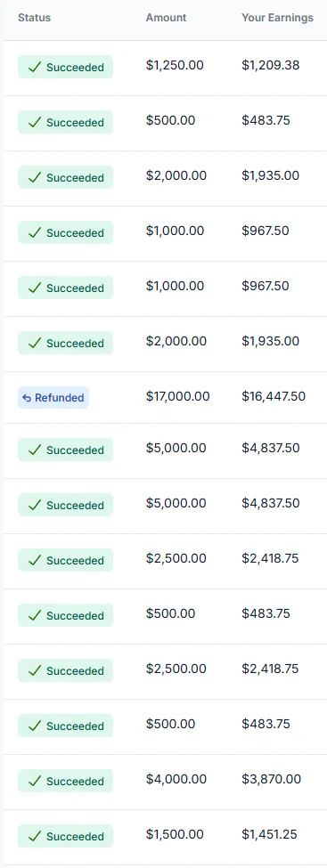Click the $3,870.00 earnings value
The image size is (327, 868).
[x=272, y=780]
